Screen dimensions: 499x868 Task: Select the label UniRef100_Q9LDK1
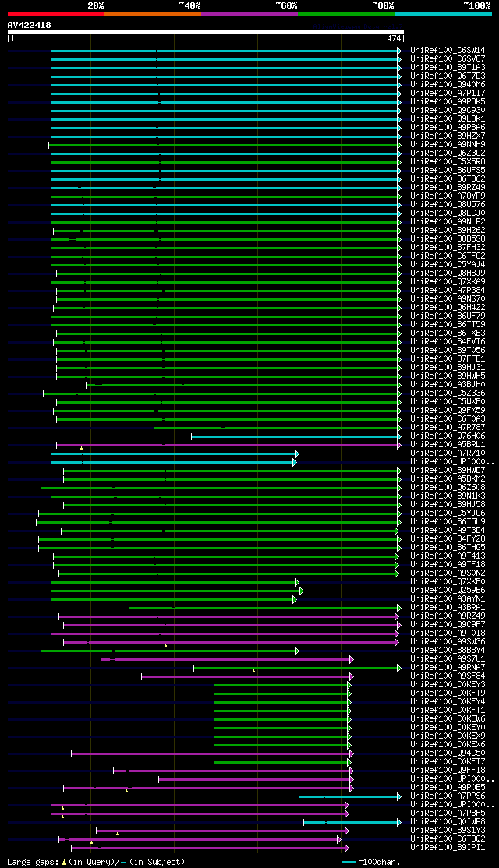pos(448,119)
